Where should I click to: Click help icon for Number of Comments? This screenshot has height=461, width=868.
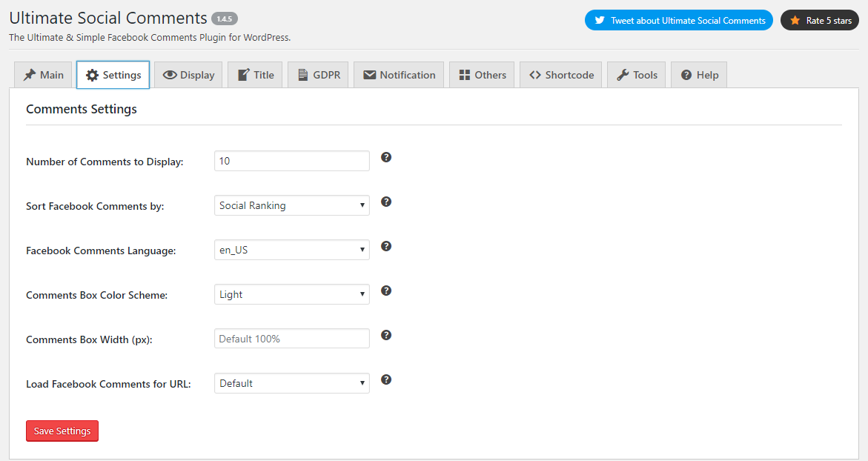386,157
